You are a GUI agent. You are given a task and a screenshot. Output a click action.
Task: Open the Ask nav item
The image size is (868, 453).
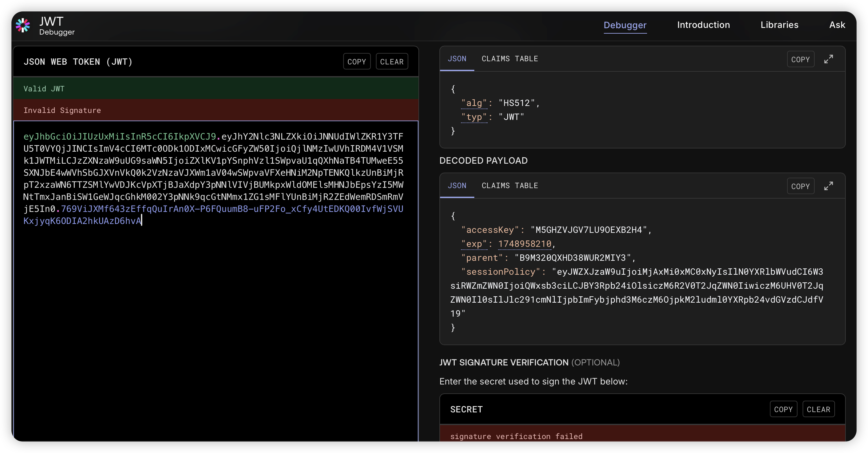pyautogui.click(x=837, y=25)
